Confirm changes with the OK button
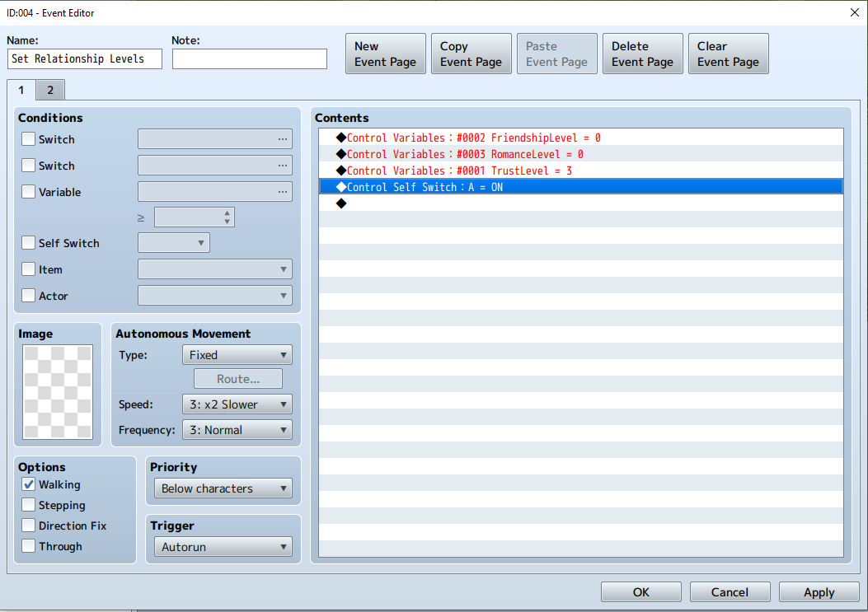Viewport: 868px width, 612px height. pos(641,592)
